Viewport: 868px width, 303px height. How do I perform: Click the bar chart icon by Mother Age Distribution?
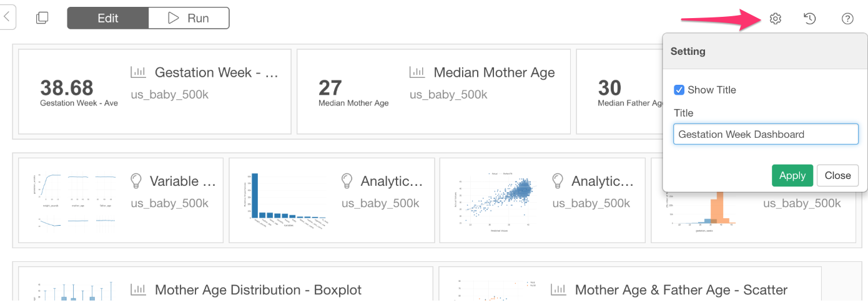(138, 290)
